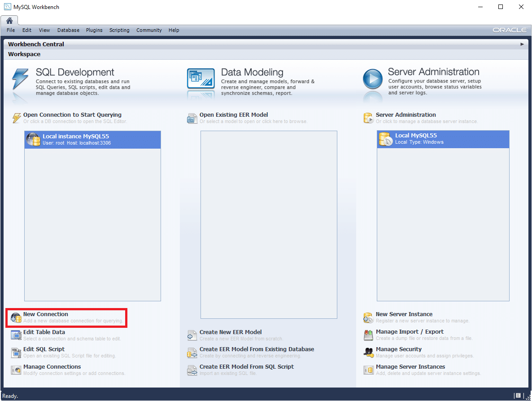
Task: Open Manage Connections
Action: pos(52,367)
